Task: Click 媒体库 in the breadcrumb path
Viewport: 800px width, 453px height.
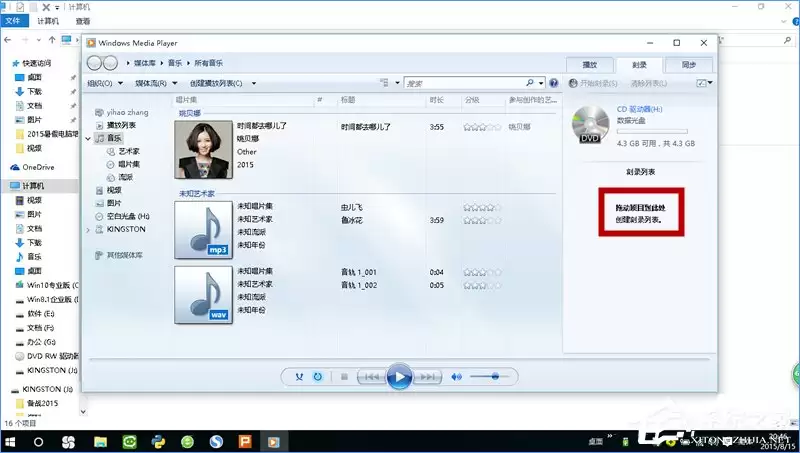Action: click(x=145, y=63)
